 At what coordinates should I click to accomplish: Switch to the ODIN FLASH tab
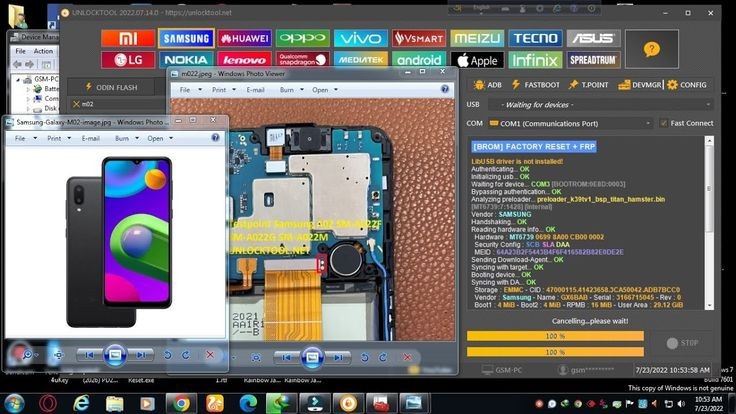point(116,87)
